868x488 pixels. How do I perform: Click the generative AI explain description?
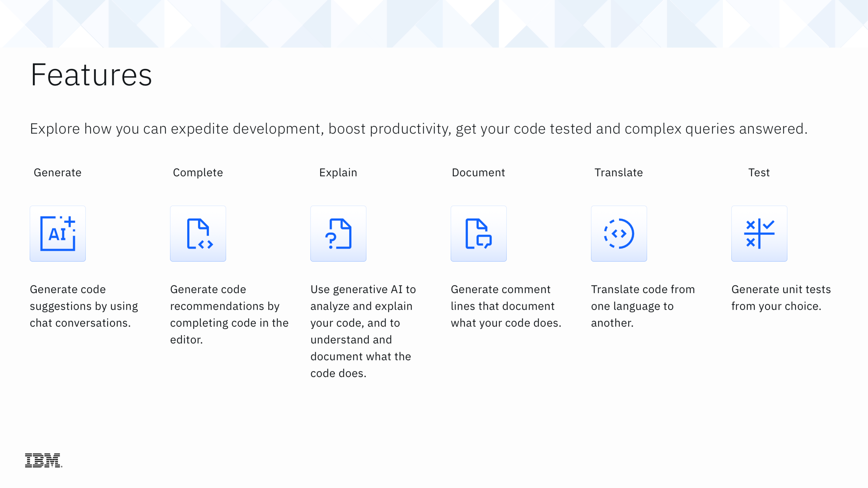point(363,331)
